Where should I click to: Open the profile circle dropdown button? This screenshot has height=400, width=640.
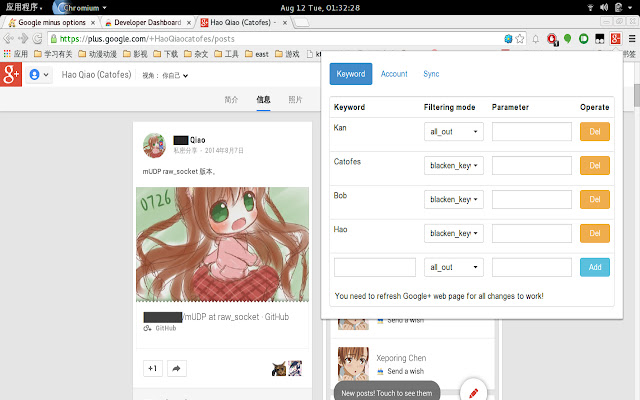click(x=39, y=75)
